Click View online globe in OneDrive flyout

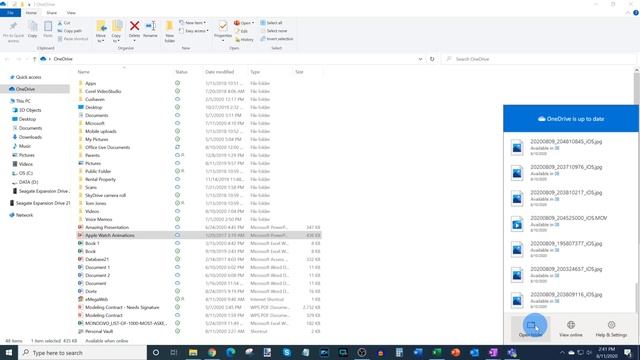571,328
